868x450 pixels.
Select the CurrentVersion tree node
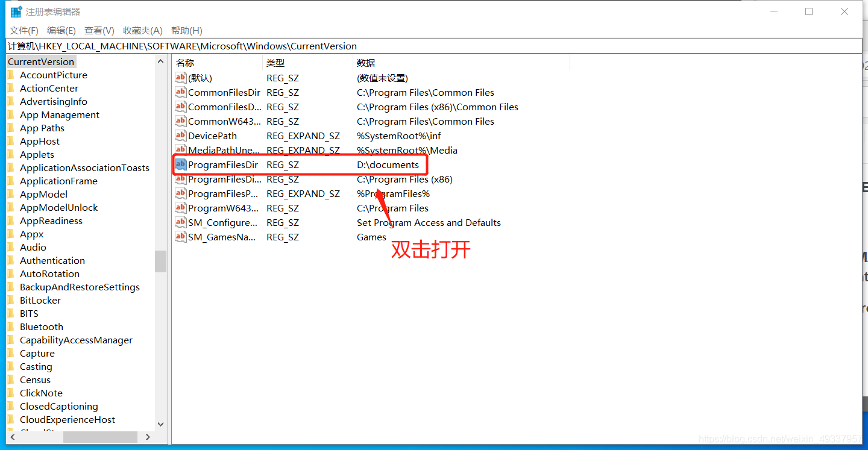point(41,62)
